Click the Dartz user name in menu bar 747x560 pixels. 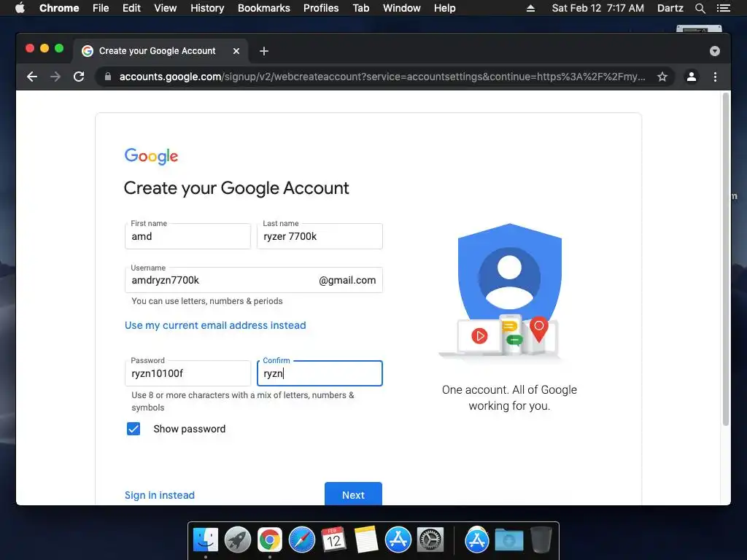(670, 8)
